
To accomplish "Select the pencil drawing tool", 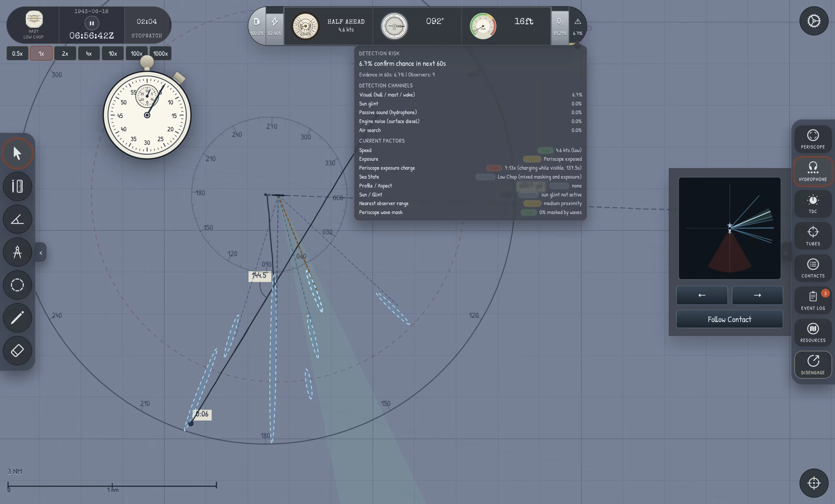I will pyautogui.click(x=17, y=317).
